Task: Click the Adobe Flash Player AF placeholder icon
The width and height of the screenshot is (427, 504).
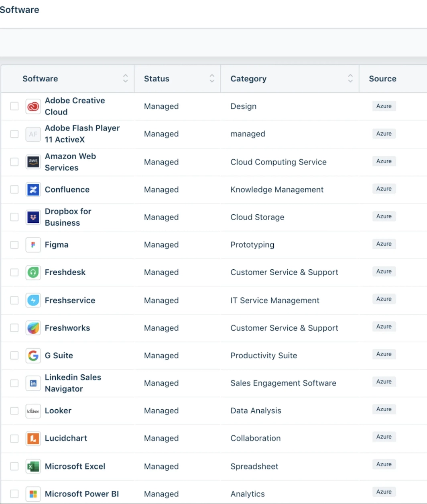Action: click(33, 134)
